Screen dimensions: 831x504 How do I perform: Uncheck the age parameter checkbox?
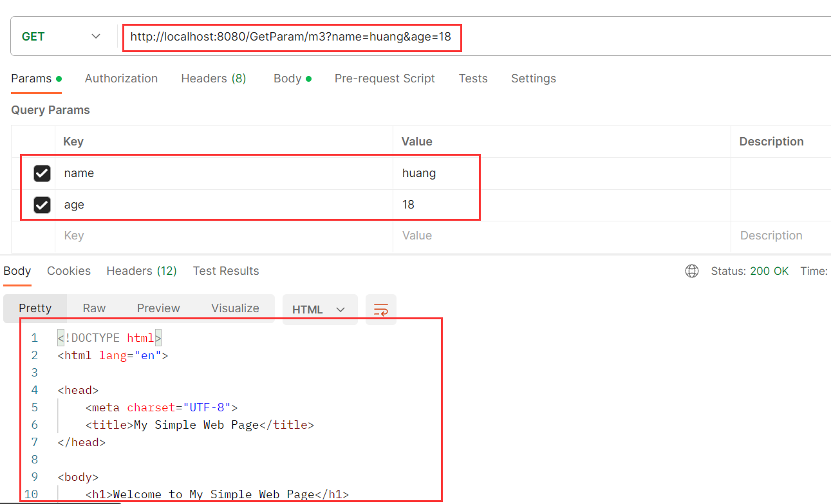click(42, 205)
